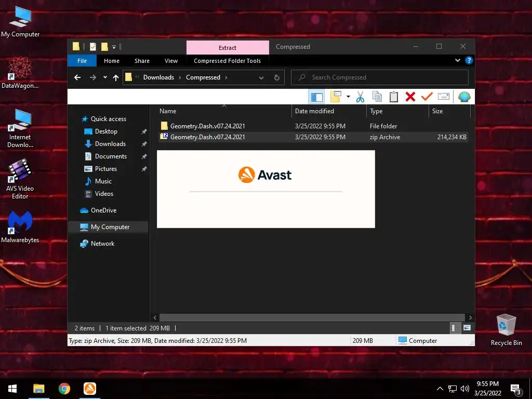The height and width of the screenshot is (399, 532).
Task: Select Geometry.Dash.v07.24.2021 zip Archive row
Action: [313, 137]
